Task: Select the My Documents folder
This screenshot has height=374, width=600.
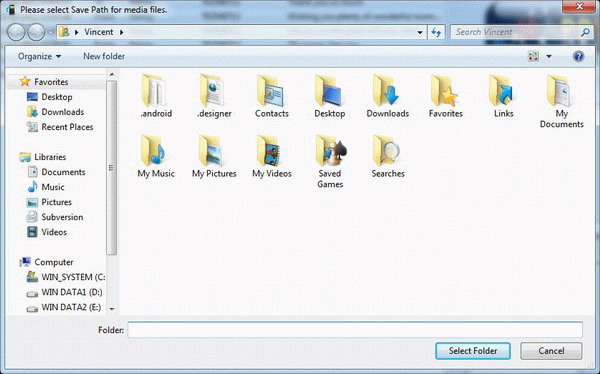Action: point(561,101)
